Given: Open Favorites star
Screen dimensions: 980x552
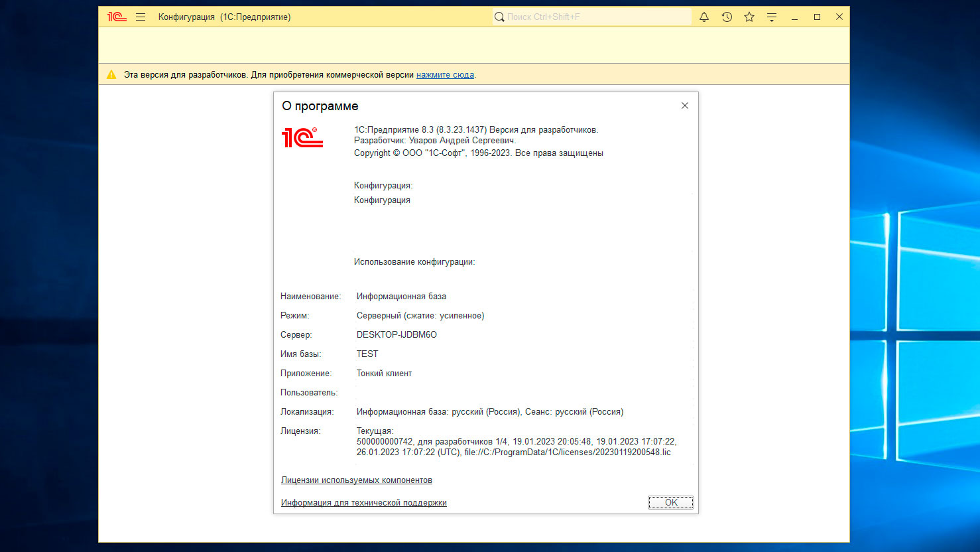Looking at the screenshot, I should pyautogui.click(x=749, y=17).
